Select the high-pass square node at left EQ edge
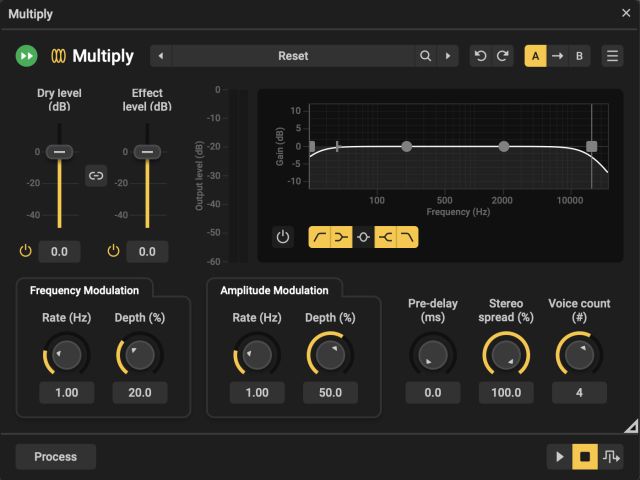640x480 pixels. [312, 147]
